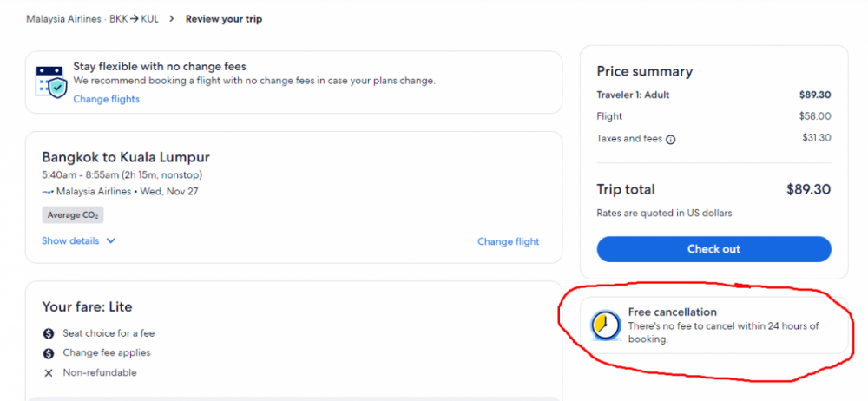868x401 pixels.
Task: Click the Taxes and fees info icon
Action: (x=670, y=140)
